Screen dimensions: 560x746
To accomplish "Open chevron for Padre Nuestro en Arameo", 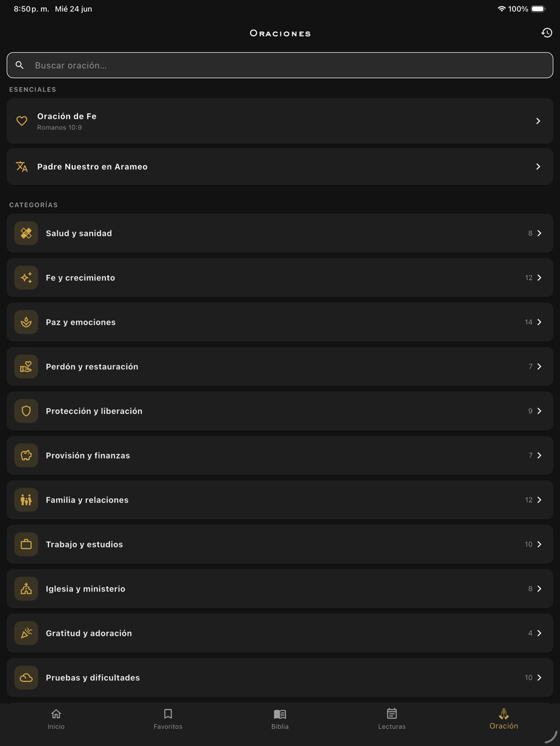I will tap(538, 167).
